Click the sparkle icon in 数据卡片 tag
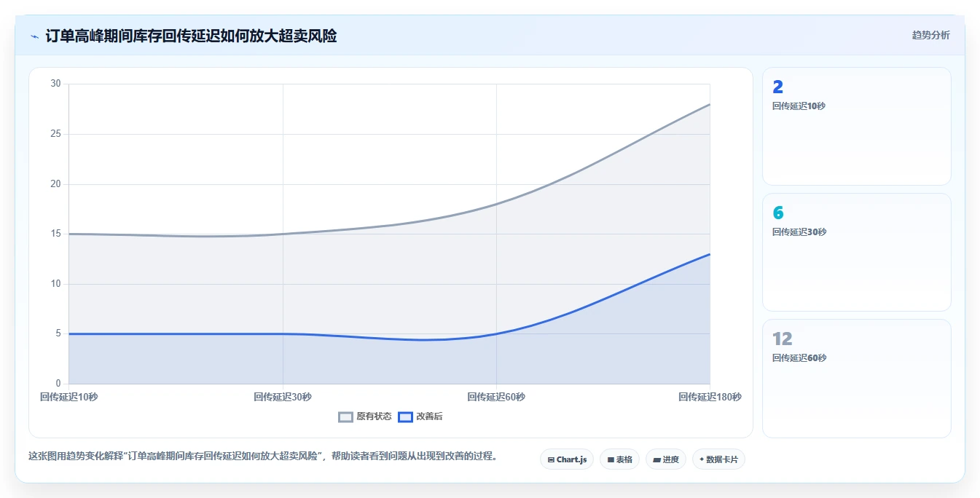The image size is (980, 498). 702,459
